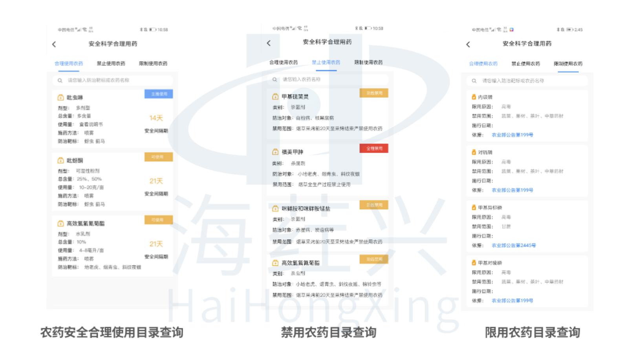The width and height of the screenshot is (626, 364).
Task: Click the pesticide icon beside 甲基硫菌灵
Action: (275, 96)
